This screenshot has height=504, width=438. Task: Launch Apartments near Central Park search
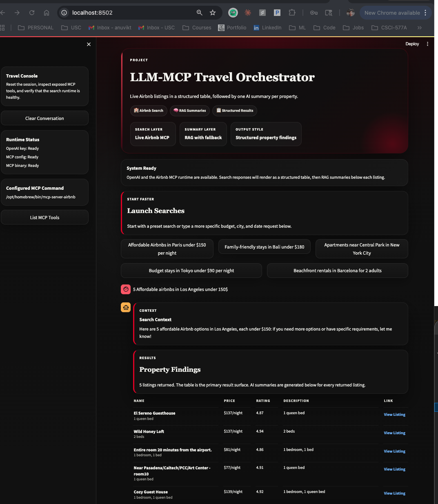coord(362,249)
